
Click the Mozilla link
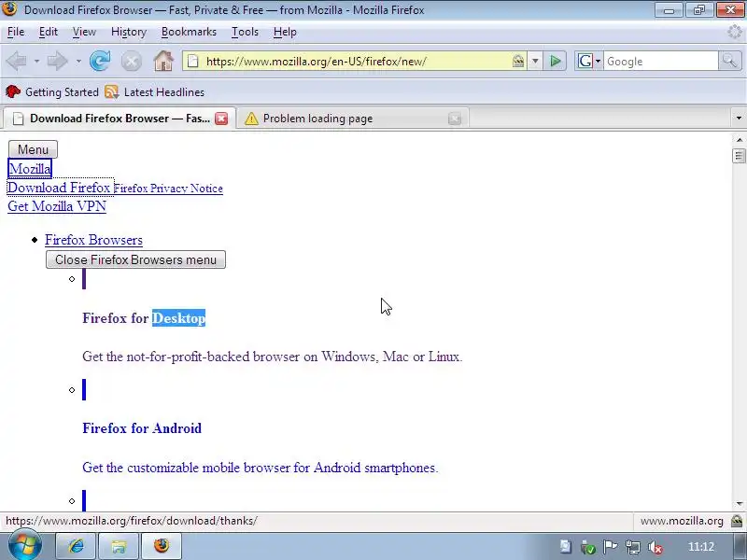pos(30,169)
